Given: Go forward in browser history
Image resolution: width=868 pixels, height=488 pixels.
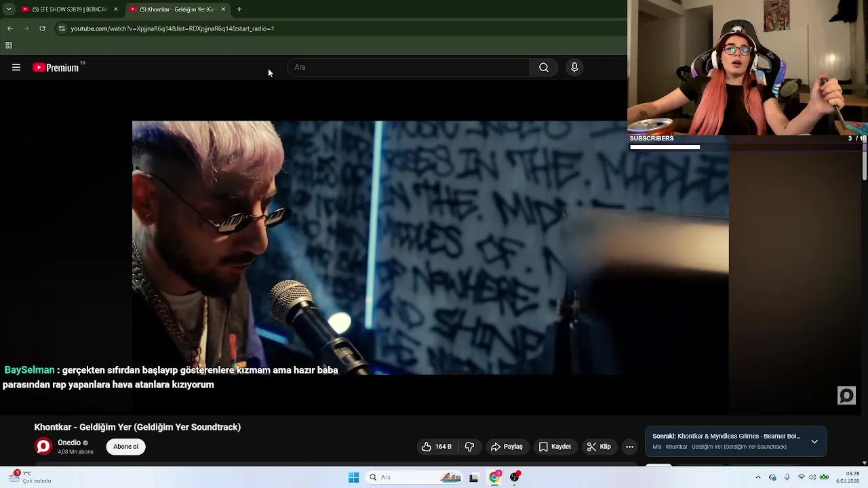Looking at the screenshot, I should pyautogui.click(x=26, y=28).
